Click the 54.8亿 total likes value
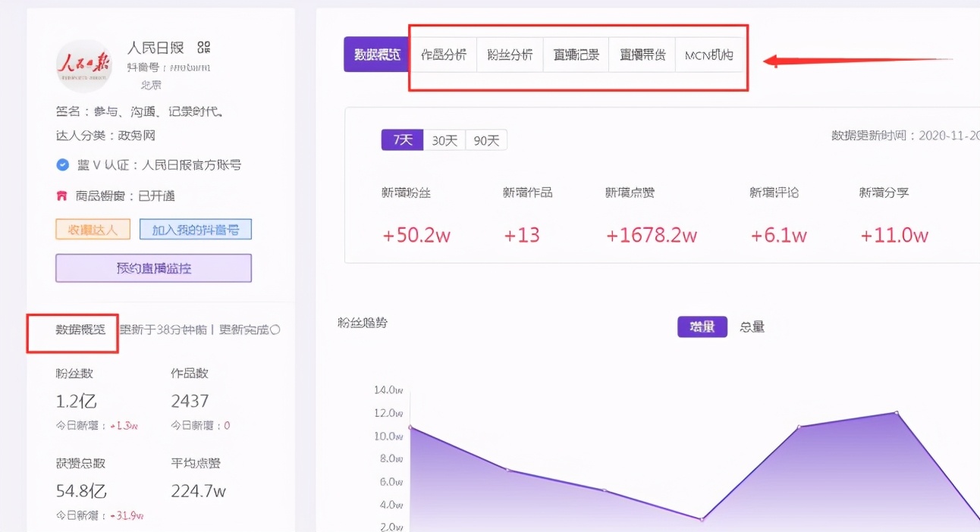 81,491
